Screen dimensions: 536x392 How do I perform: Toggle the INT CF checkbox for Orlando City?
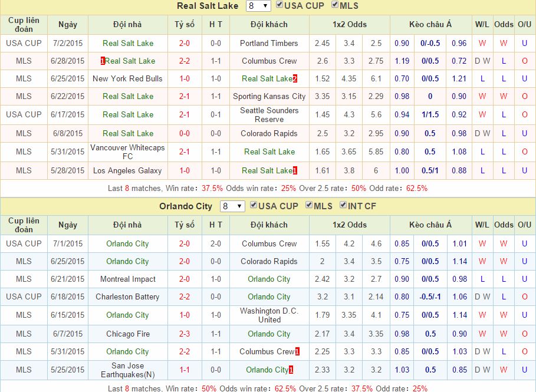click(x=343, y=205)
